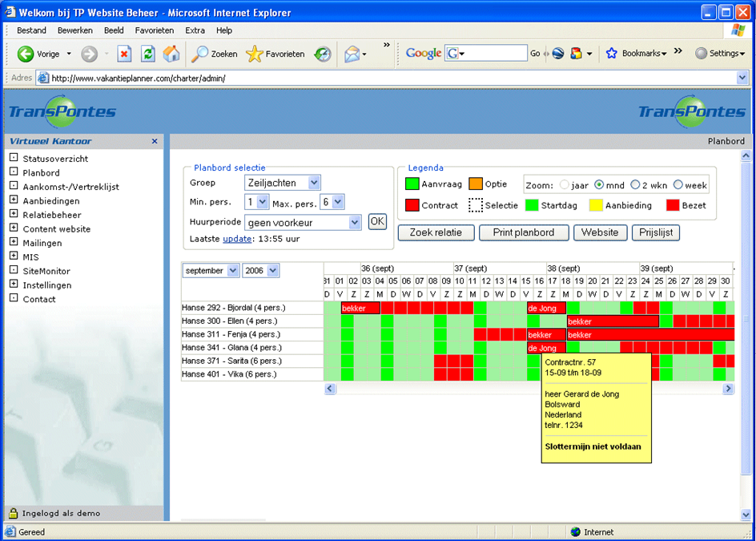Click the update link
756x541 pixels.
pyautogui.click(x=237, y=239)
